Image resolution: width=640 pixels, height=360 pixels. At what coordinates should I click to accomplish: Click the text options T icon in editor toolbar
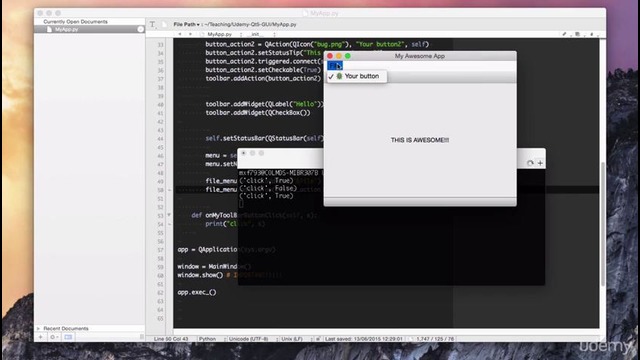152,24
